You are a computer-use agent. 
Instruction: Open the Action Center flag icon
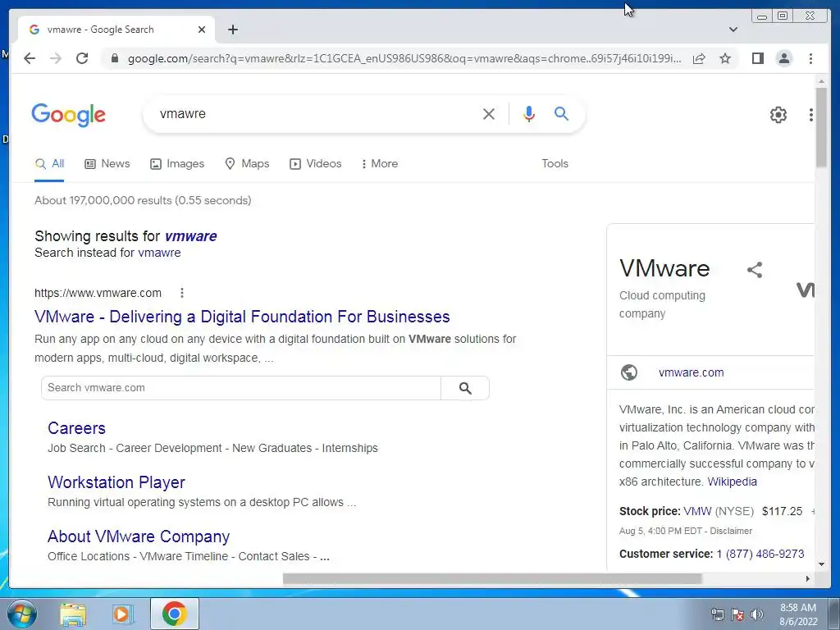(737, 614)
